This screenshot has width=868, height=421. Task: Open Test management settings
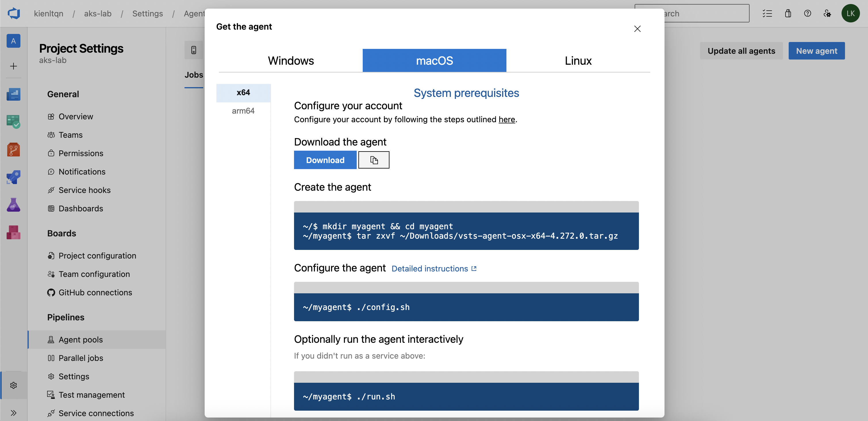click(x=92, y=395)
